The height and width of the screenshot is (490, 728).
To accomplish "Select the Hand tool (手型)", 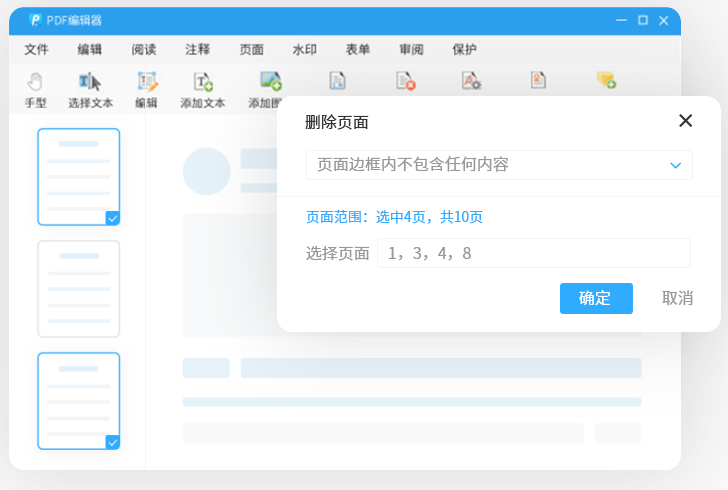I will click(x=35, y=91).
